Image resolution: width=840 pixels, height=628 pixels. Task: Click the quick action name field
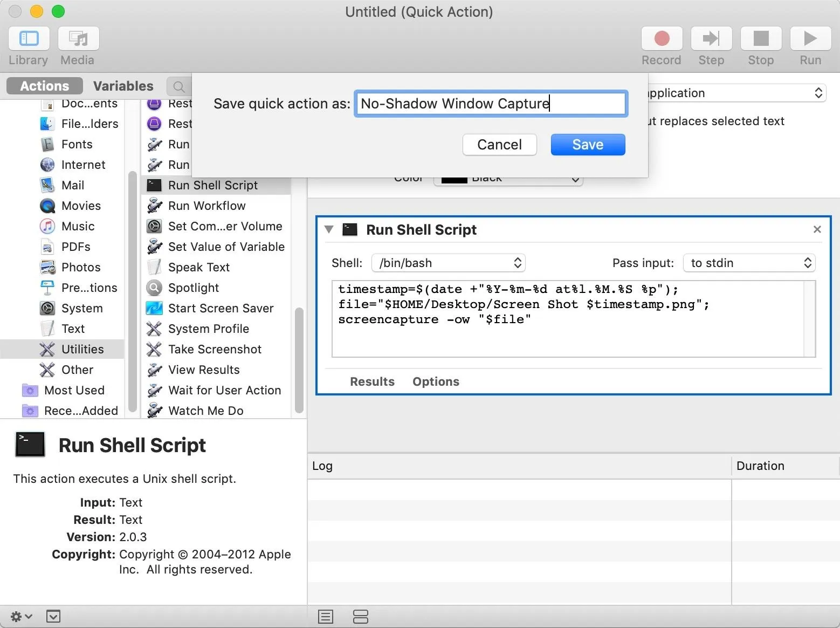coord(491,103)
